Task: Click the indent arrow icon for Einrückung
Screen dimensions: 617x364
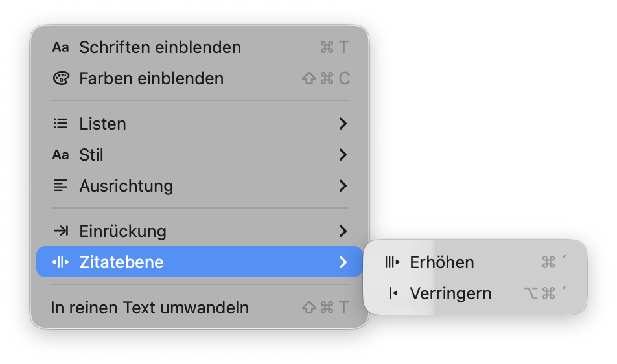Action: point(60,231)
